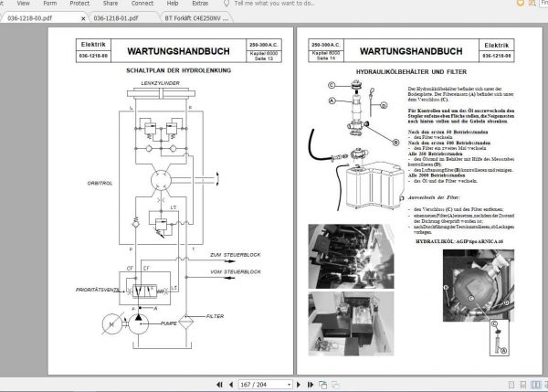Open the View menu
This screenshot has width=548, height=392.
point(24,3)
